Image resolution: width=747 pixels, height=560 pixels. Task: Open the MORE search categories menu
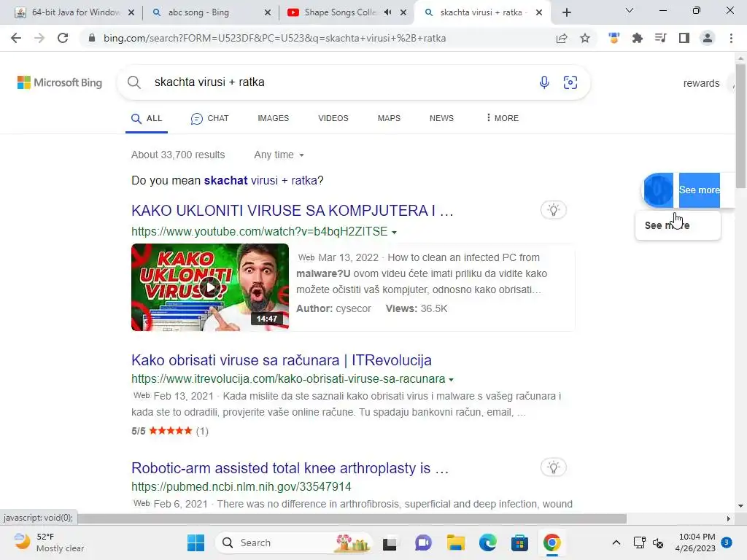(503, 118)
